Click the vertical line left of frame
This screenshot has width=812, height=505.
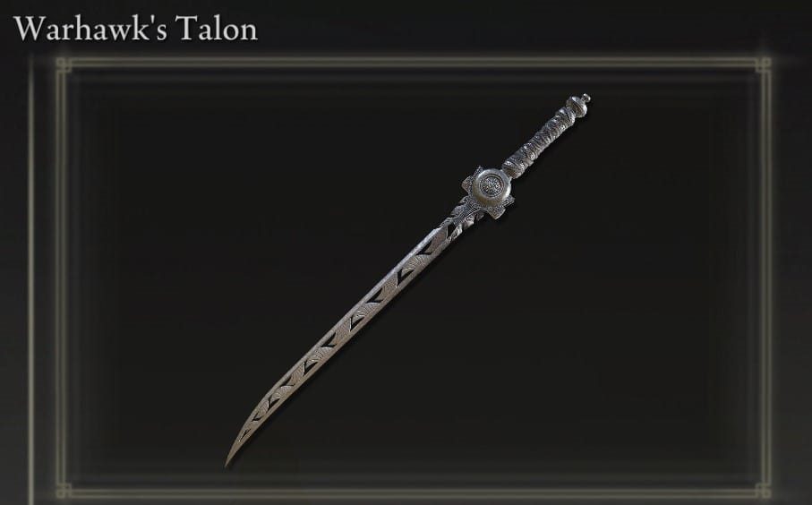click(31, 279)
